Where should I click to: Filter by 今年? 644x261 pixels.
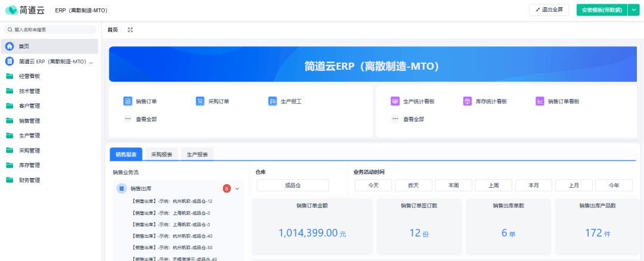[x=614, y=185]
